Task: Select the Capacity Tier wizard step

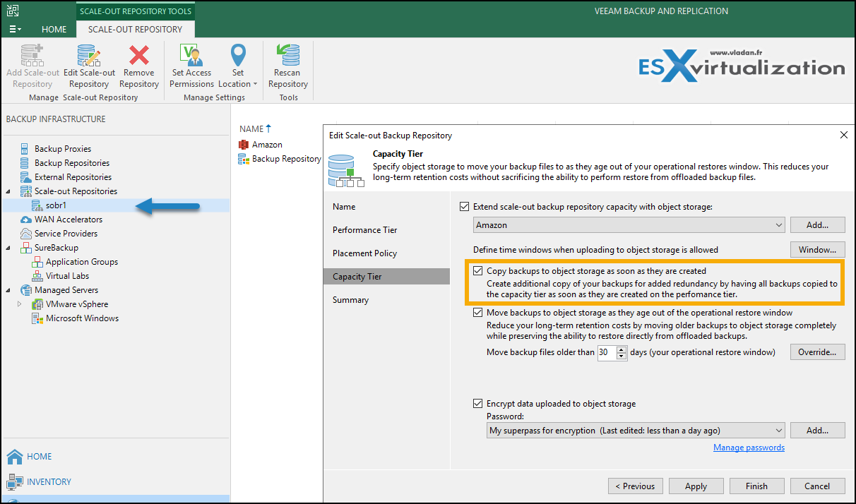Action: click(x=386, y=277)
